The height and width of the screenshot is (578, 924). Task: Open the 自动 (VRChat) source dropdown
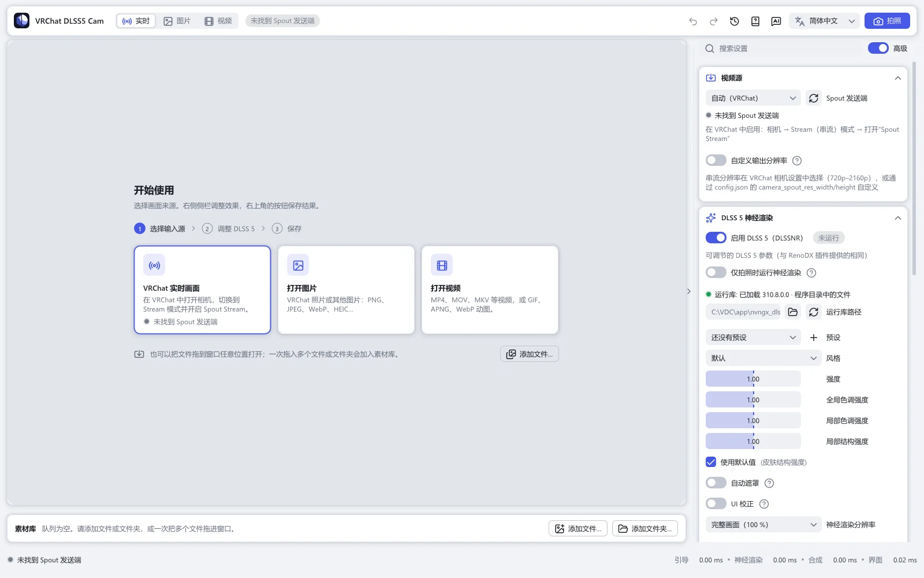point(753,98)
